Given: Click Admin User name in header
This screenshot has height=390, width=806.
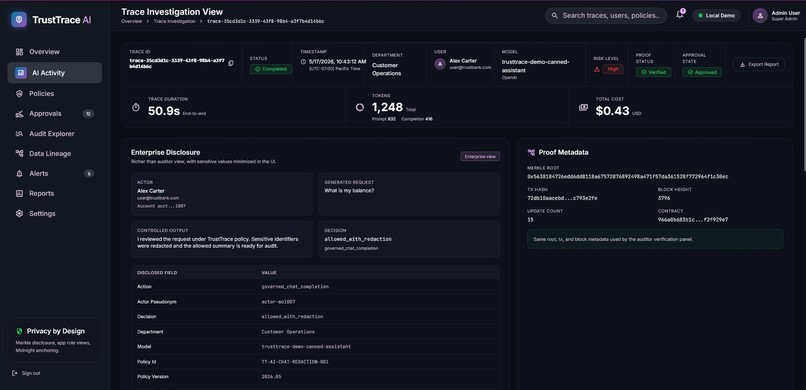Looking at the screenshot, I should (x=785, y=13).
